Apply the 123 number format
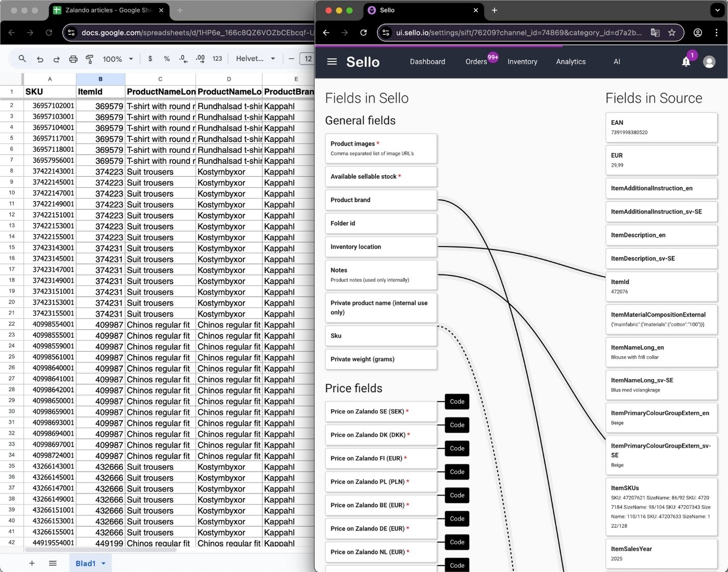This screenshot has height=572, width=728. (x=217, y=59)
